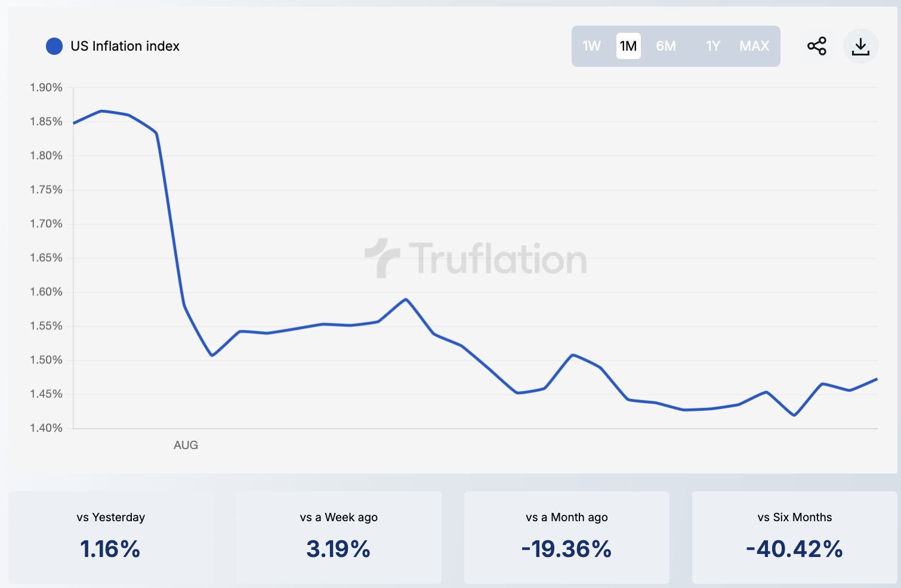Click the 1.40% y-axis label
Image resolution: width=901 pixels, height=588 pixels.
point(46,428)
